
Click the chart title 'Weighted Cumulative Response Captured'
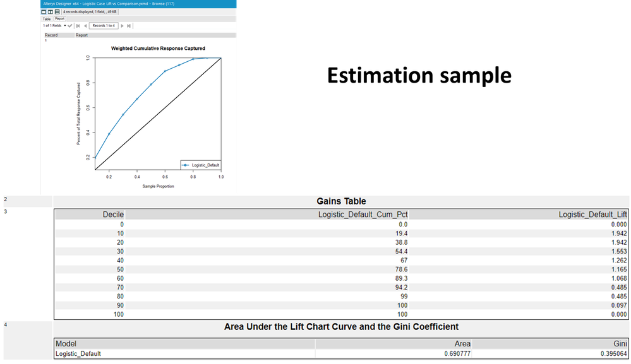point(158,48)
